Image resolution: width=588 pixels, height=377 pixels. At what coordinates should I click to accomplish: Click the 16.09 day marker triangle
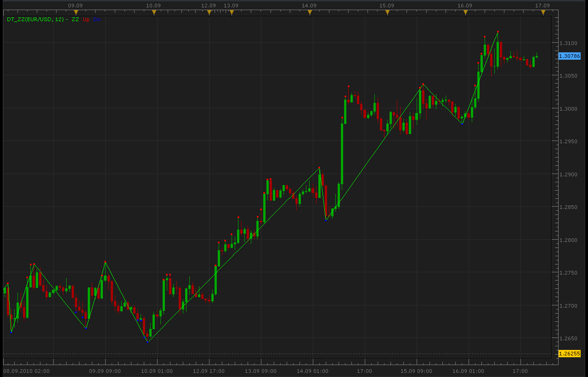(x=465, y=13)
